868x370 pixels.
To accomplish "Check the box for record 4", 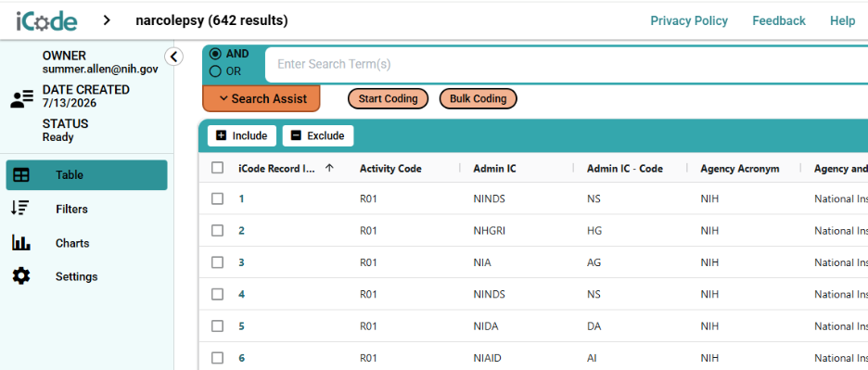I will [x=218, y=294].
